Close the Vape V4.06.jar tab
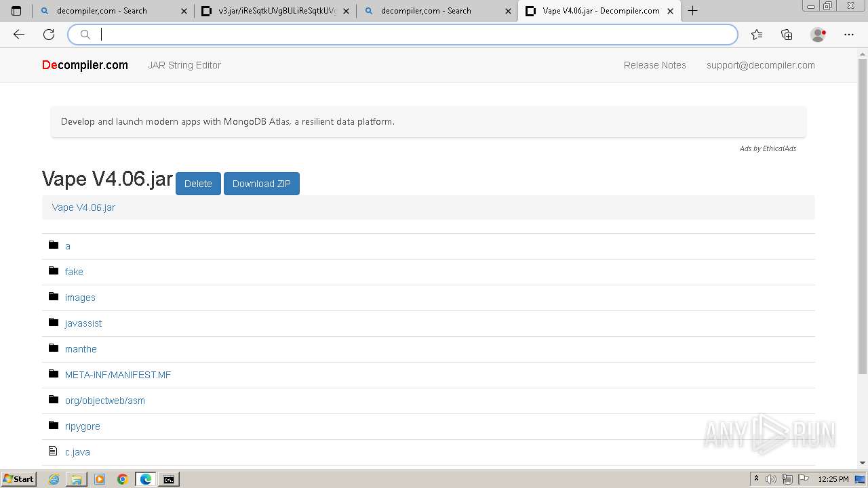Screen dimensions: 868x488 pyautogui.click(x=671, y=11)
